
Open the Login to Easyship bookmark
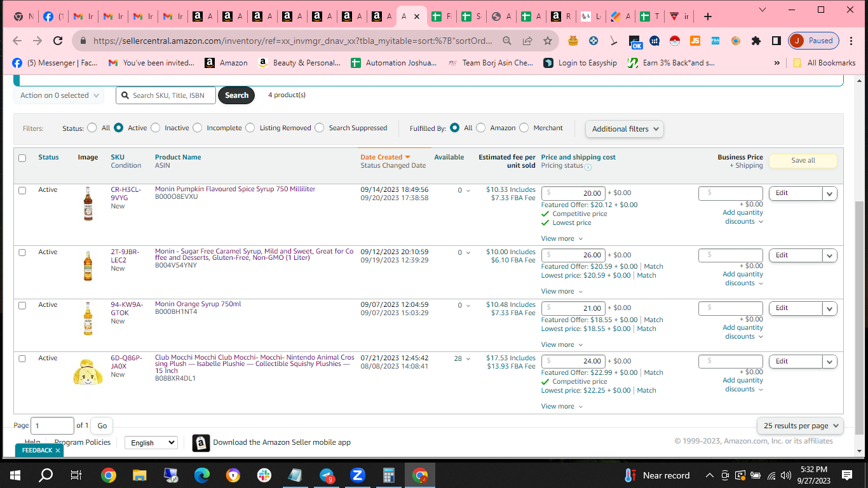(x=580, y=63)
